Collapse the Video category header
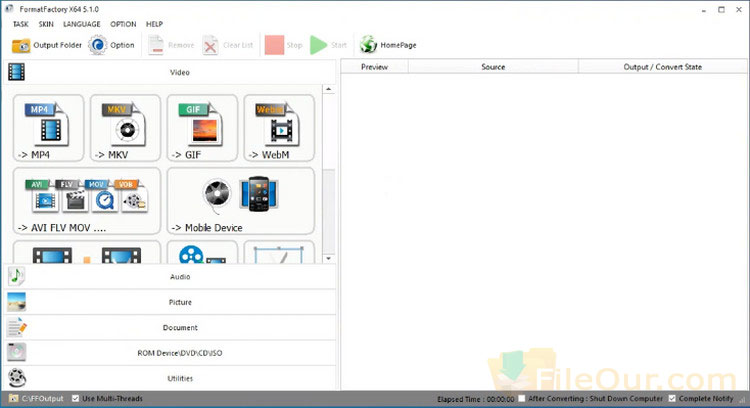 point(170,72)
